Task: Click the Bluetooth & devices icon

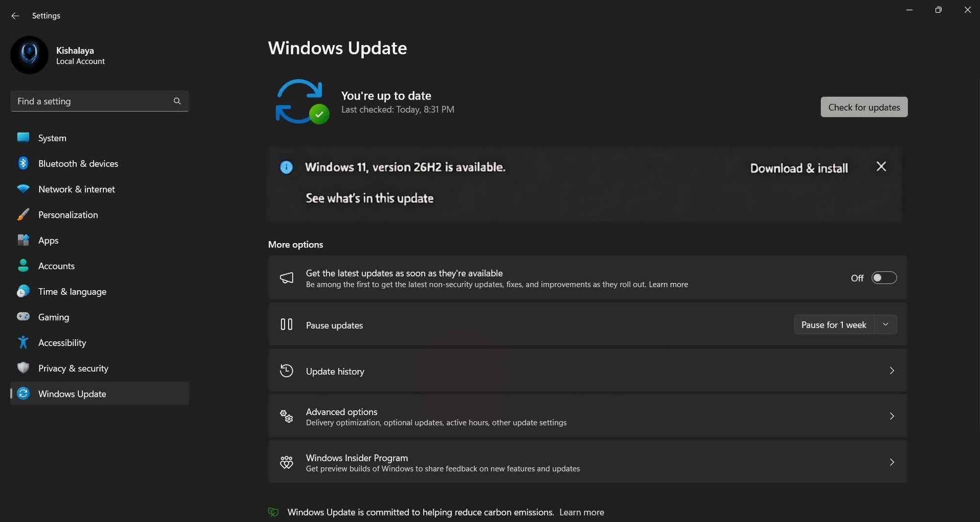Action: tap(23, 163)
